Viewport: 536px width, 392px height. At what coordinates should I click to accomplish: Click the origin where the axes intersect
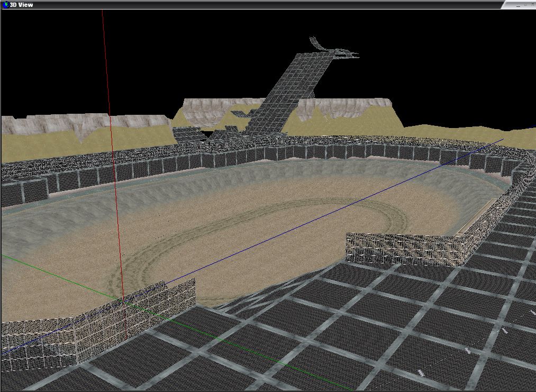click(124, 300)
